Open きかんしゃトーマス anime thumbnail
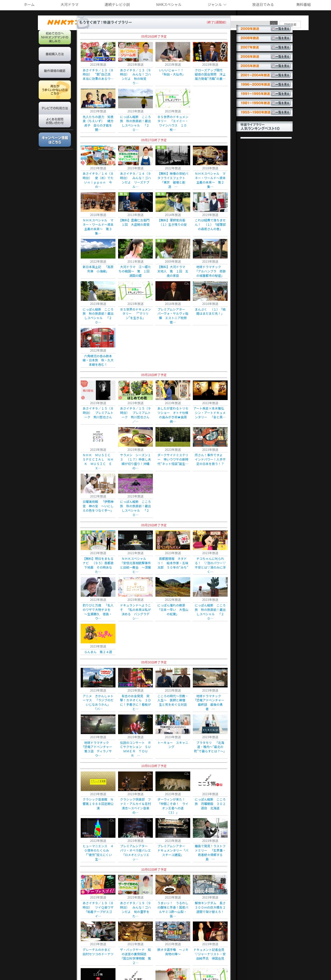This screenshot has height=980, width=331. (x=98, y=678)
